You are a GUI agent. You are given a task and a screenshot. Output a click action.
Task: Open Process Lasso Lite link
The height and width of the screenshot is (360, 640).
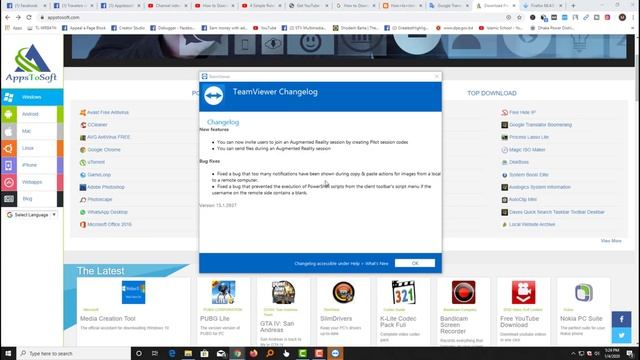[529, 137]
